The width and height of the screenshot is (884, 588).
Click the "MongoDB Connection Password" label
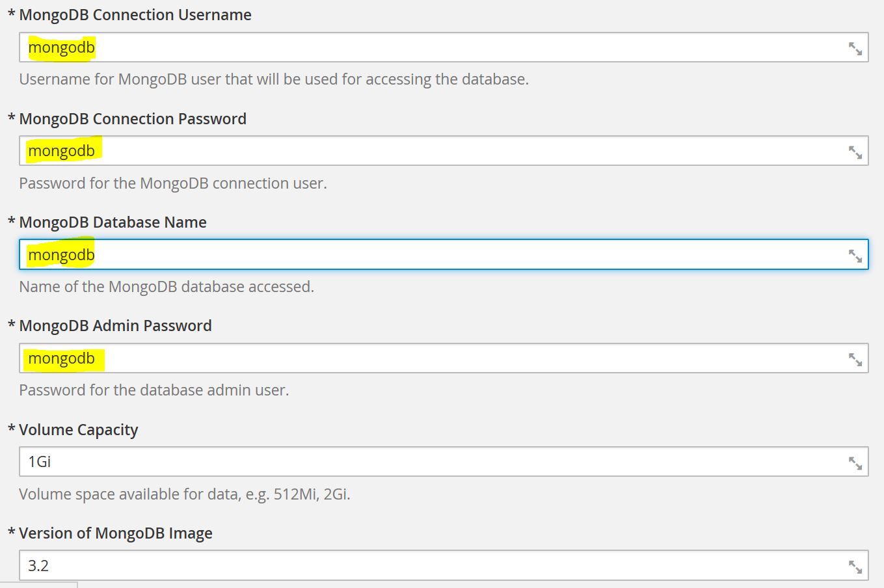pyautogui.click(x=132, y=119)
